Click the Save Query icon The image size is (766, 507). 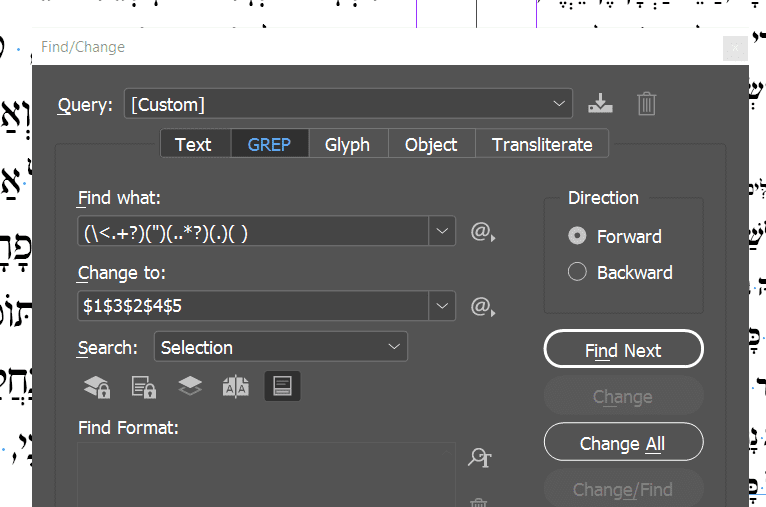600,103
